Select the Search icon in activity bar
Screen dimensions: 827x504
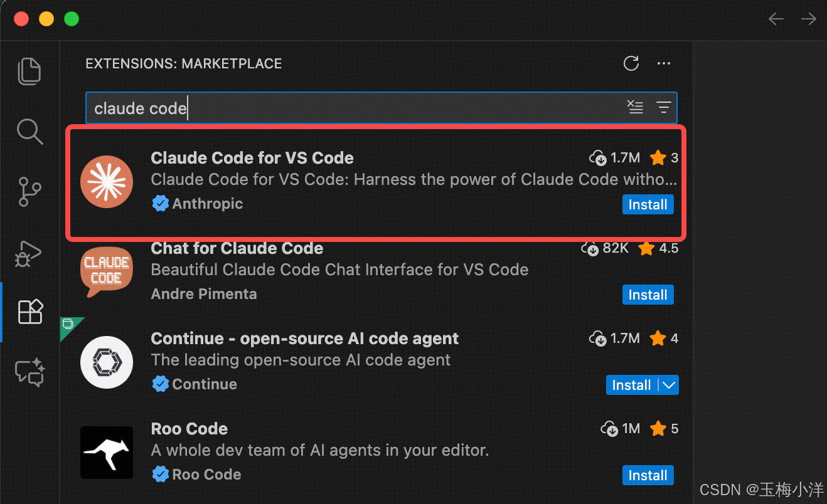(29, 132)
